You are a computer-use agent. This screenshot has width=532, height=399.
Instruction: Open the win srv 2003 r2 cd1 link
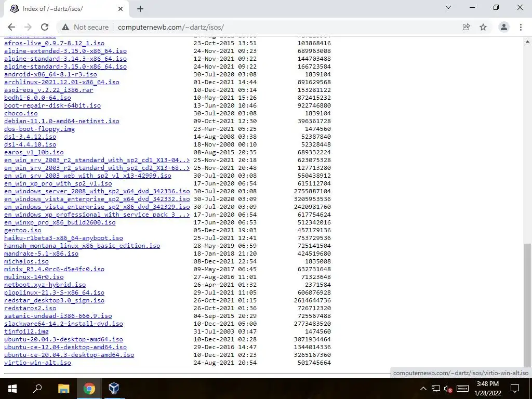(x=97, y=160)
